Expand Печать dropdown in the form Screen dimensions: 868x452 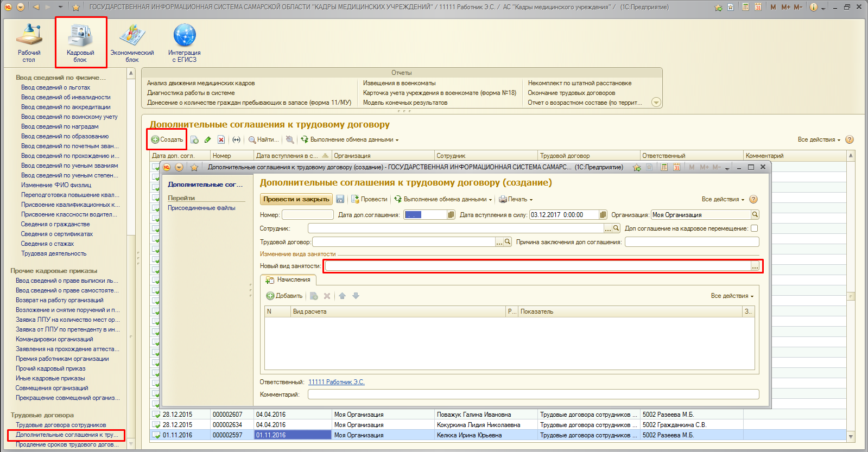point(516,199)
